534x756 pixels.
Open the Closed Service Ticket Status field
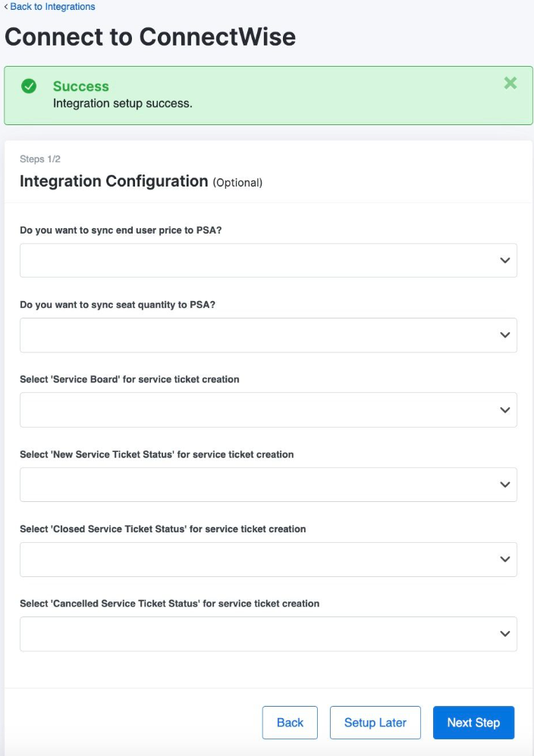pyautogui.click(x=269, y=560)
